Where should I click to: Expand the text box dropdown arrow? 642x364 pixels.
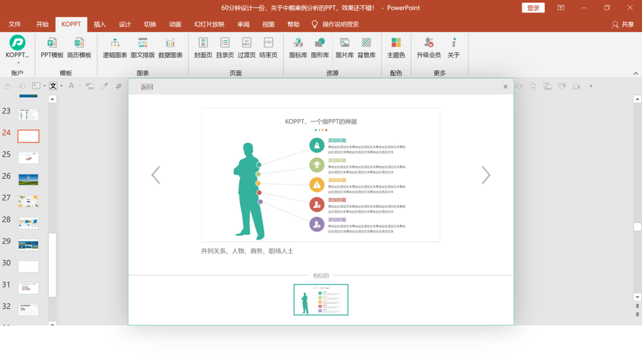pos(45,86)
